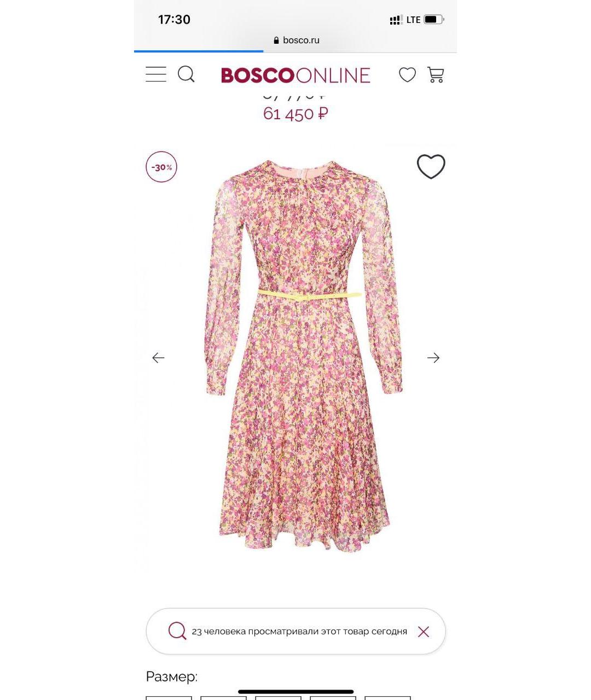Open the hamburger navigation menu

[x=156, y=74]
